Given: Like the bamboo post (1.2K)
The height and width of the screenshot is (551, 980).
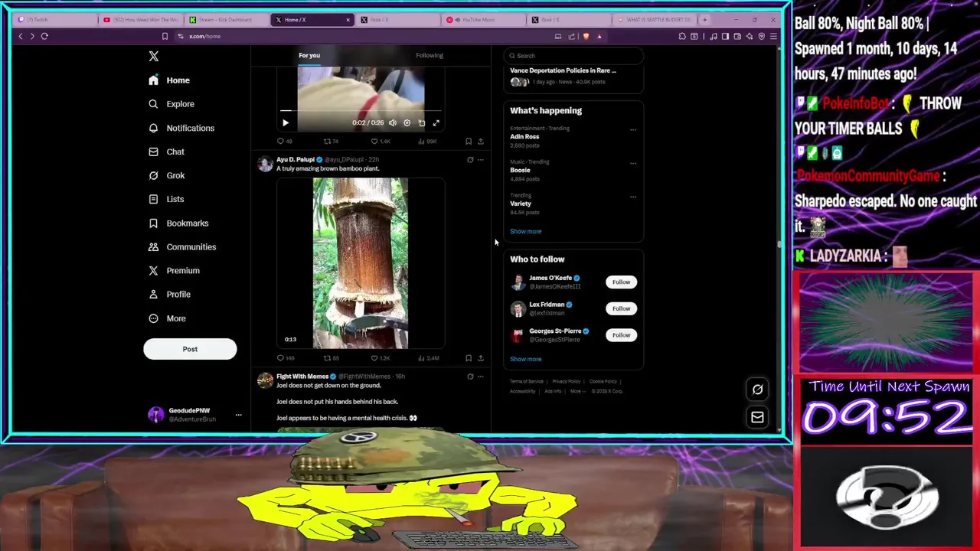Looking at the screenshot, I should [x=381, y=358].
